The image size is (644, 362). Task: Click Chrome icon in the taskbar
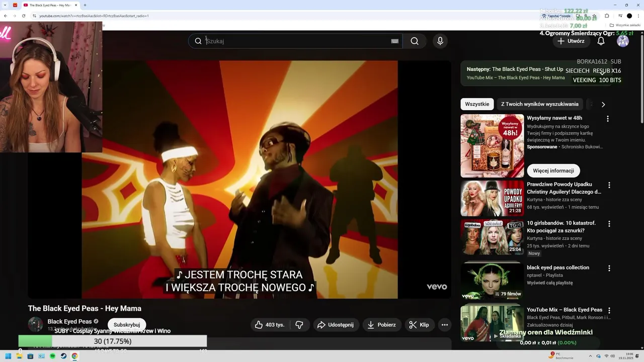(74, 356)
